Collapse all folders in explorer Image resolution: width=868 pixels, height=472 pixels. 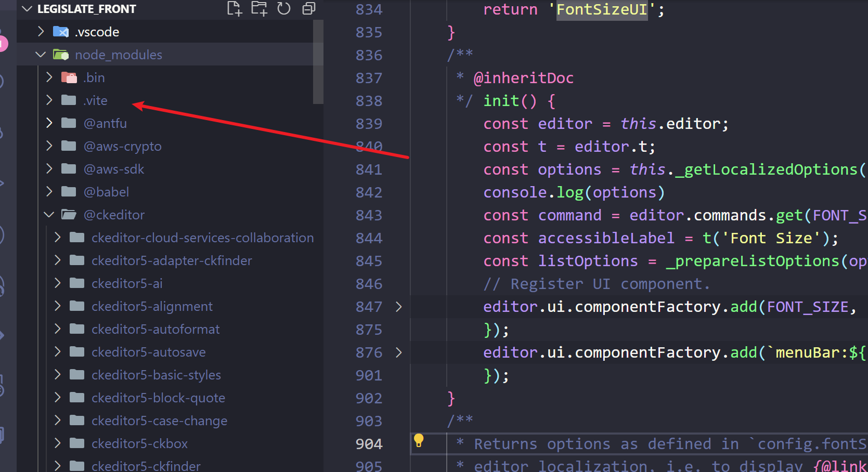coord(309,8)
